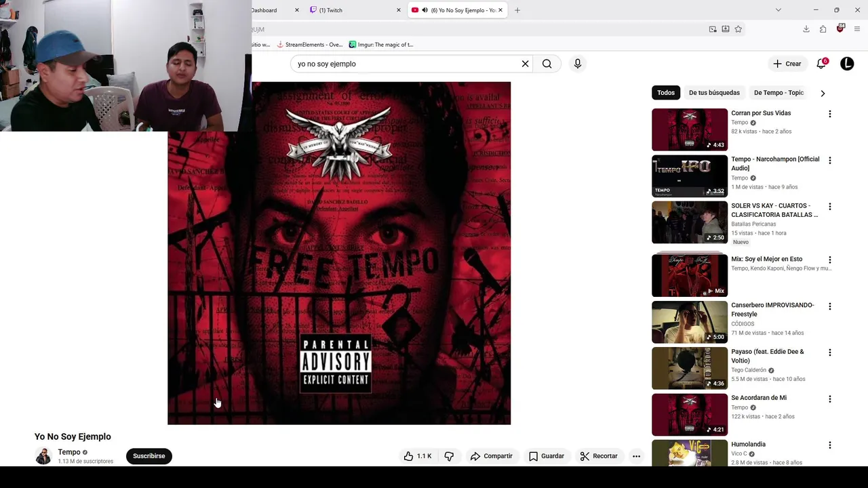Open options menu for Se Acordaran de Mi
Image resolution: width=868 pixels, height=488 pixels.
[829, 399]
